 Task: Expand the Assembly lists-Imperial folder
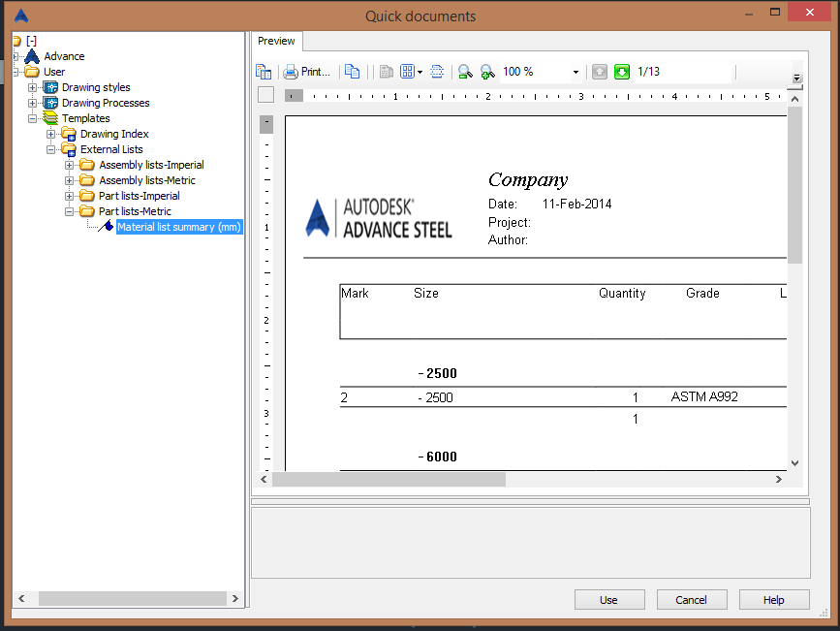click(x=69, y=165)
